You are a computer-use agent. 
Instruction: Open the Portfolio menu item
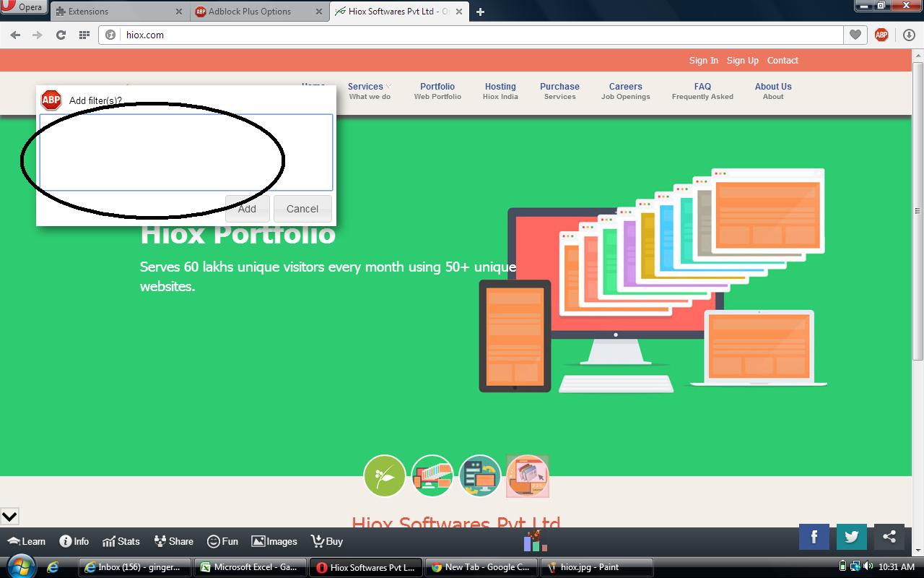(x=437, y=91)
